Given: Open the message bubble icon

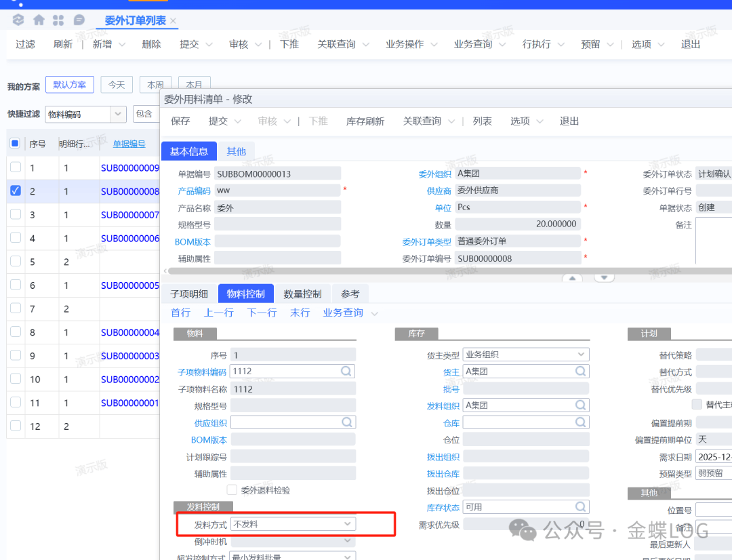Looking at the screenshot, I should tap(79, 20).
